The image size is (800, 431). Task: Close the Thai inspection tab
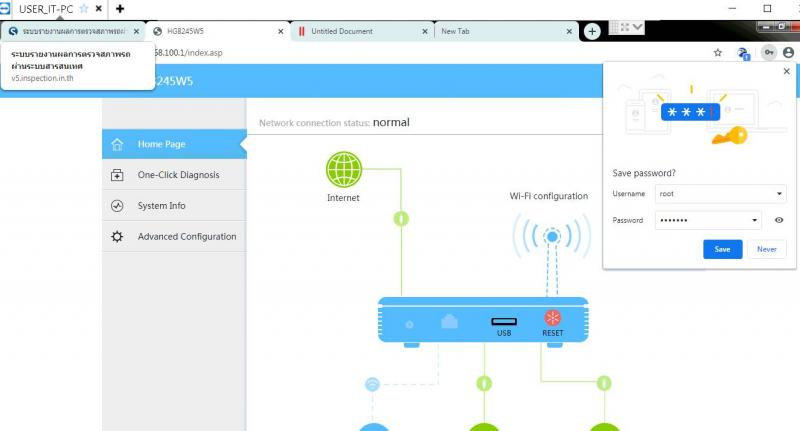pos(136,32)
